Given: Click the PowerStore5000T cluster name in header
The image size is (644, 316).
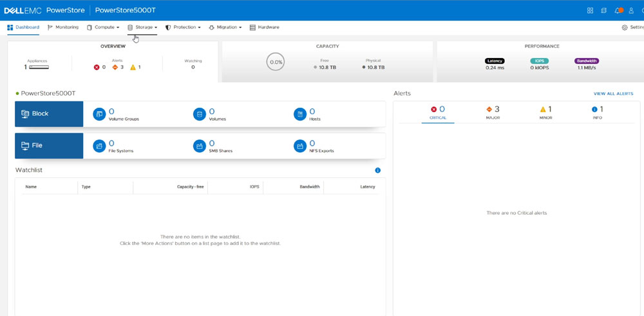Looking at the screenshot, I should (x=126, y=10).
